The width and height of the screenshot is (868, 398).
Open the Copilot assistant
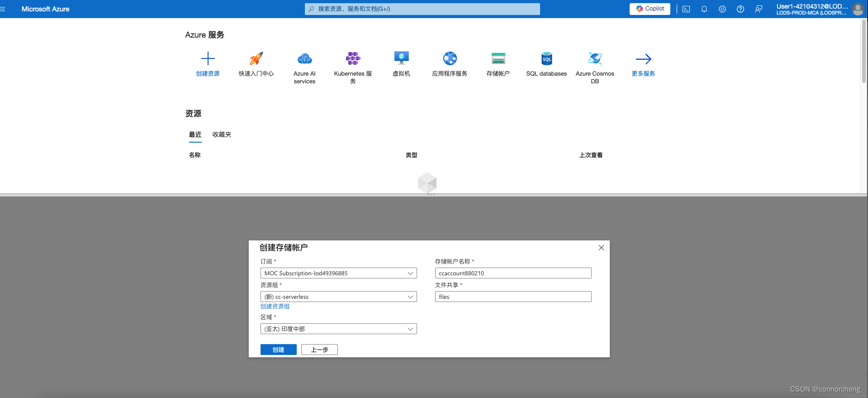click(650, 9)
